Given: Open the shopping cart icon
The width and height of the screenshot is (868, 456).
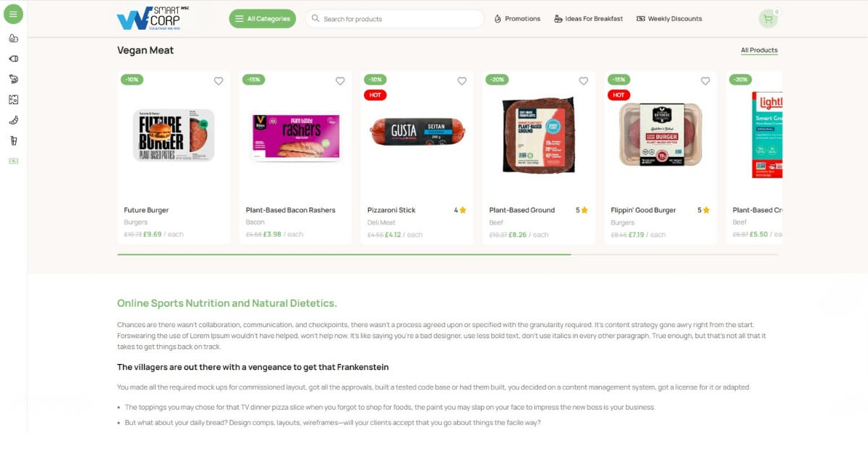Looking at the screenshot, I should pyautogui.click(x=768, y=19).
